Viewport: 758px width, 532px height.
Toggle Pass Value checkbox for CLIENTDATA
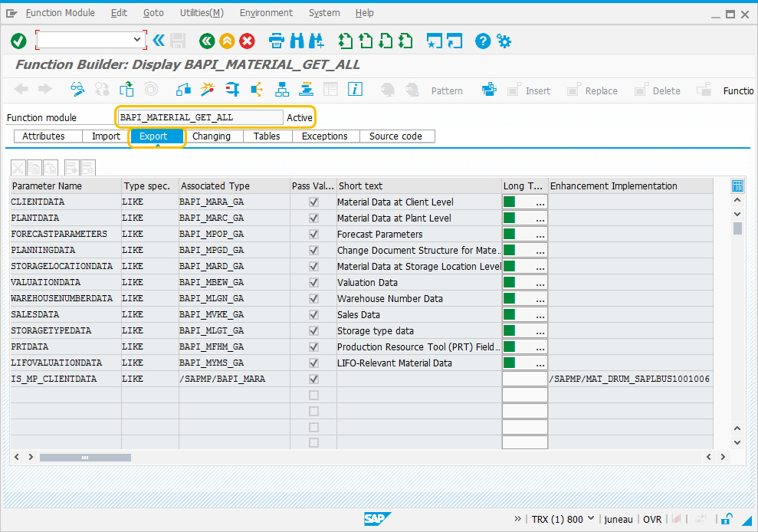tap(313, 202)
